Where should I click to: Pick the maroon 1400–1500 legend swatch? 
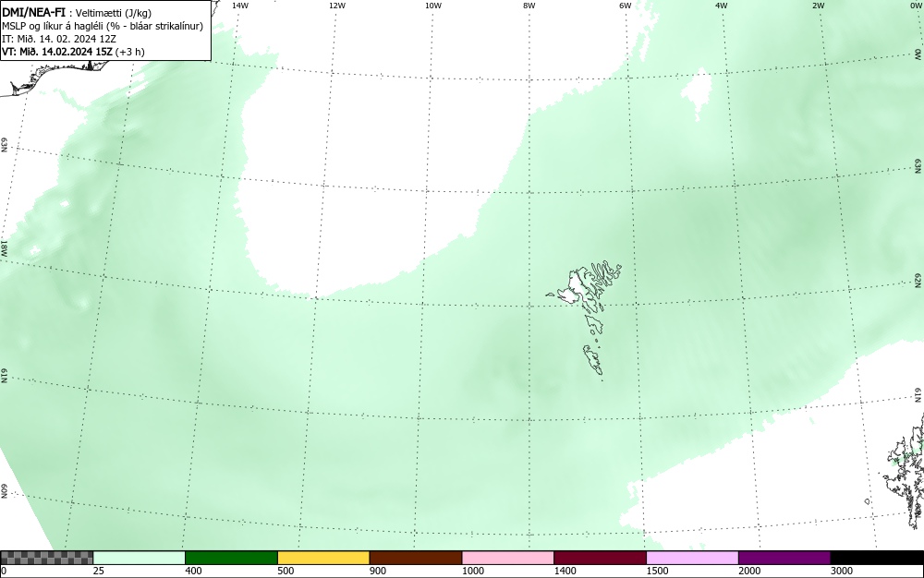601,558
